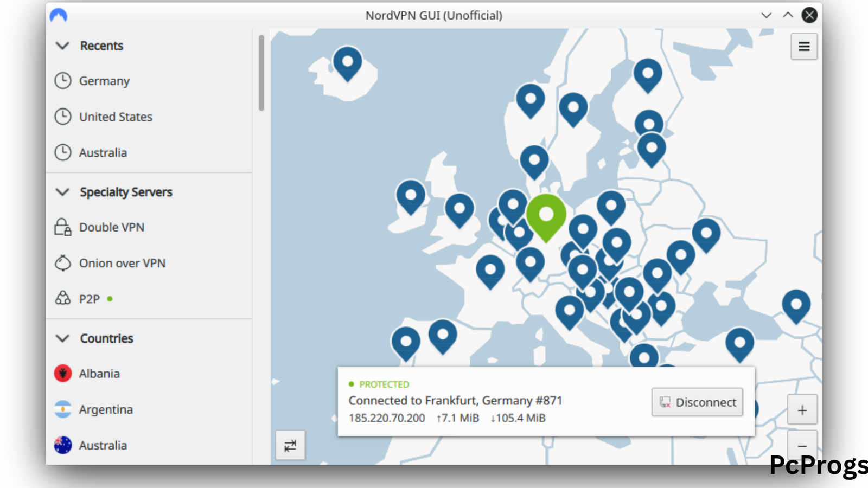Click the Australia flag icon in Countries
Viewport: 868px width, 488px height.
63,445
